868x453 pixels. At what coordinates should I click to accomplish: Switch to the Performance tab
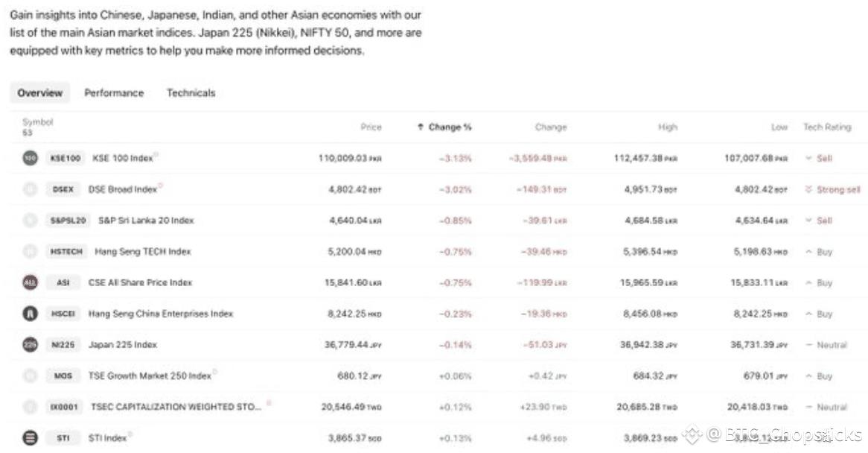pyautogui.click(x=114, y=92)
